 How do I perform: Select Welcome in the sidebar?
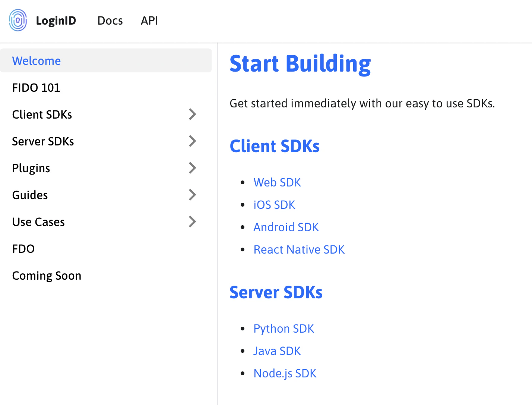click(36, 60)
